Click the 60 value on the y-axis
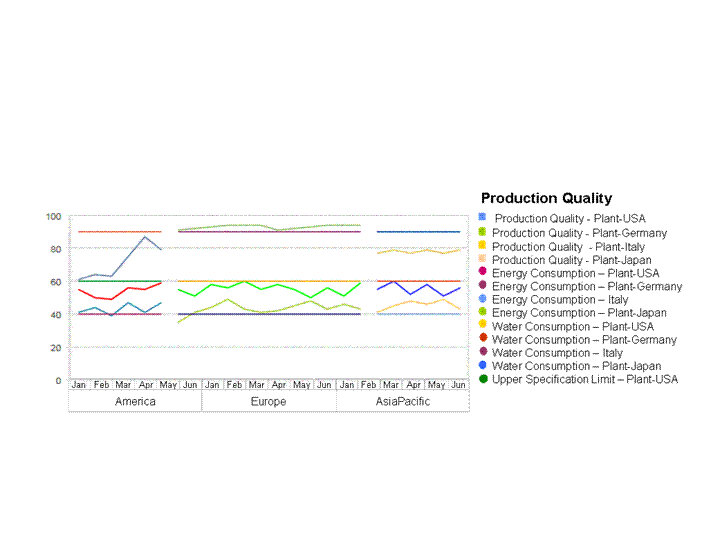Image resolution: width=720 pixels, height=540 pixels. click(56, 282)
